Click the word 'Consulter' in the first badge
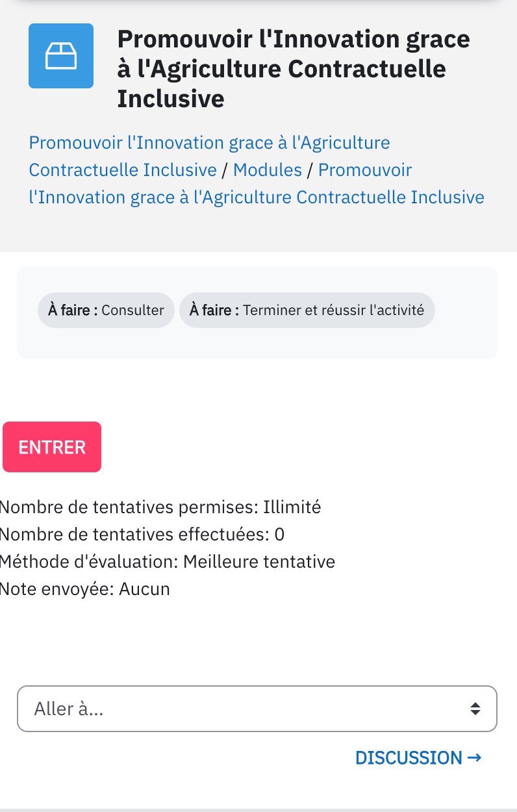The height and width of the screenshot is (812, 517). [133, 310]
